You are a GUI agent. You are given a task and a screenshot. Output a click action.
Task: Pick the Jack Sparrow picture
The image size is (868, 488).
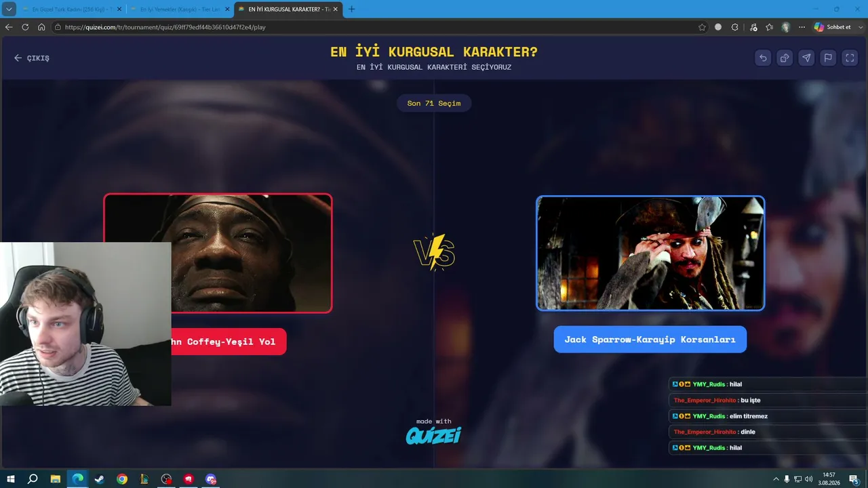(x=650, y=253)
